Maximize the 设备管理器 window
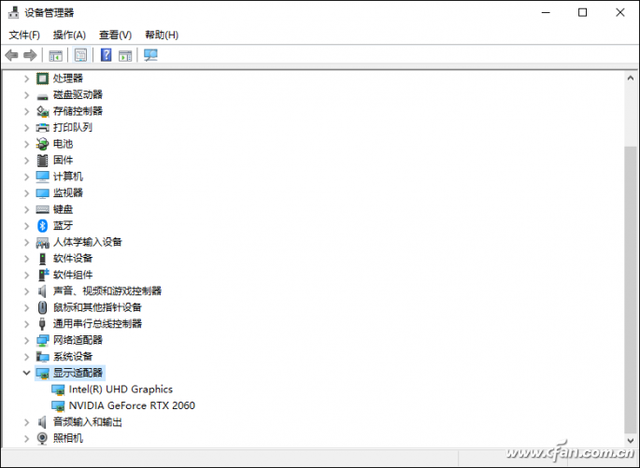640x468 pixels. pos(582,13)
